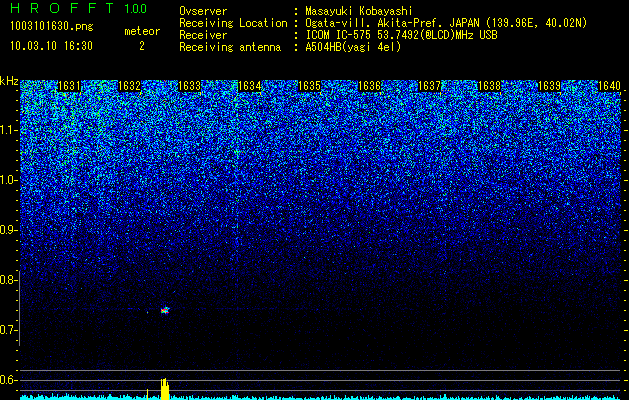Click the 1631 time marker
Screen dimensions: 629x400
pyautogui.click(x=69, y=86)
